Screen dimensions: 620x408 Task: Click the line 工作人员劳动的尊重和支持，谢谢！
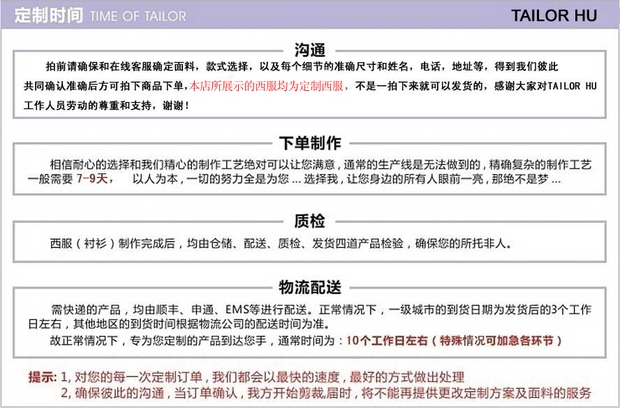pyautogui.click(x=106, y=105)
